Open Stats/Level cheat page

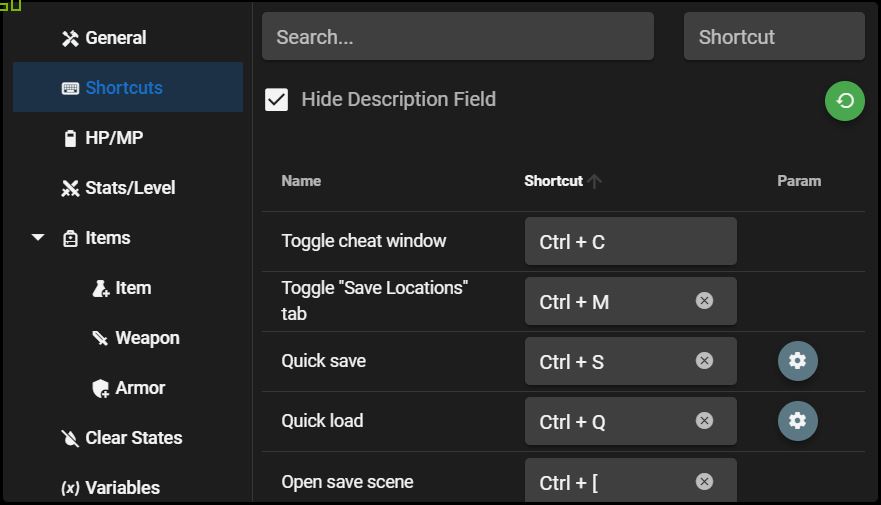coord(129,188)
